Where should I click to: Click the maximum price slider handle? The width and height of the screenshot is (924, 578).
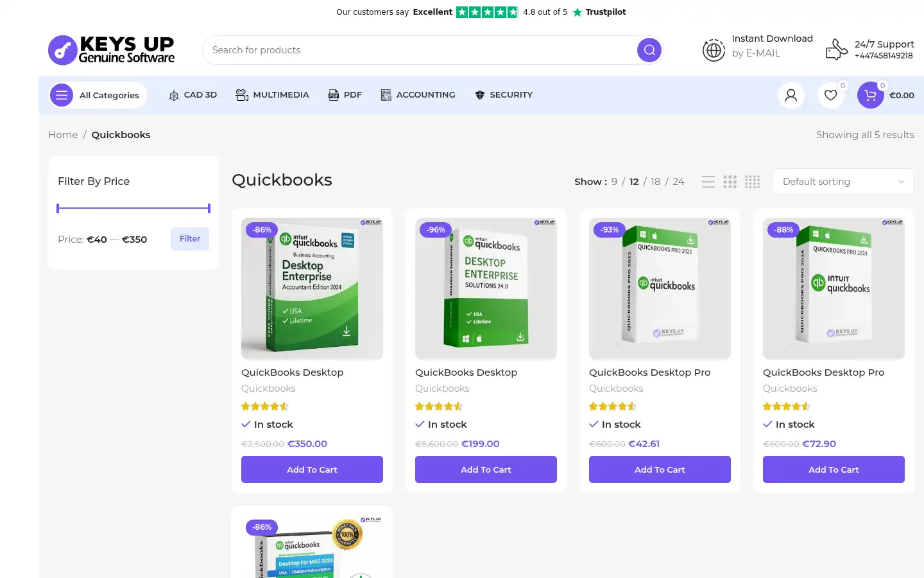pos(209,208)
